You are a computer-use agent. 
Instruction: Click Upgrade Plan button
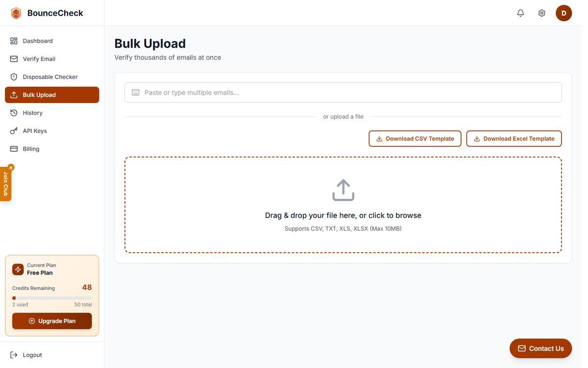52,321
